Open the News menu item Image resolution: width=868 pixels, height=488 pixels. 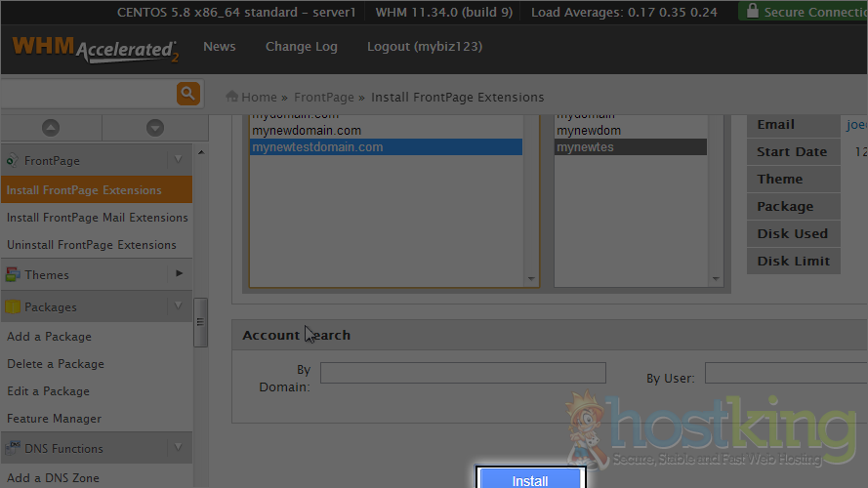(x=219, y=47)
